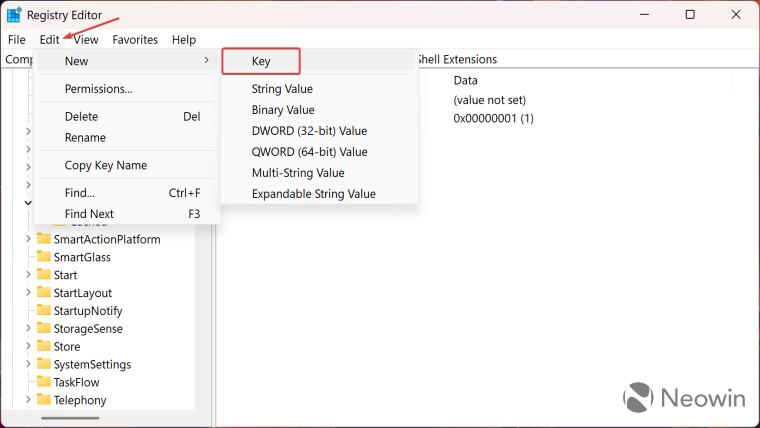760x428 pixels.
Task: Collapse the expanded key beside Find Next
Action: pos(28,203)
